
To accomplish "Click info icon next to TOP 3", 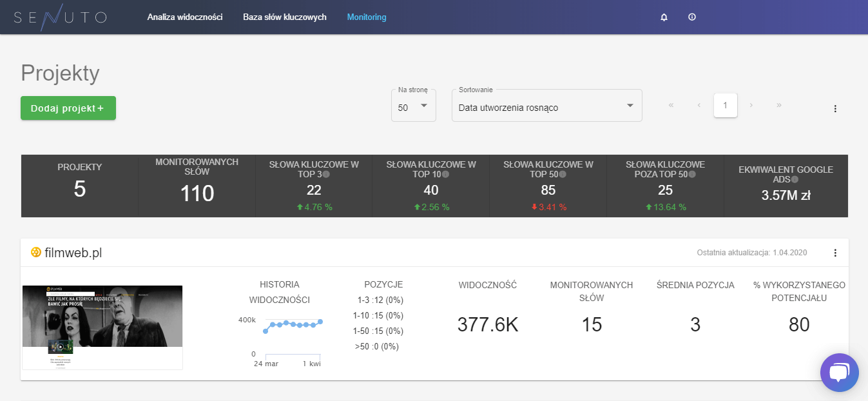I will pos(327,175).
